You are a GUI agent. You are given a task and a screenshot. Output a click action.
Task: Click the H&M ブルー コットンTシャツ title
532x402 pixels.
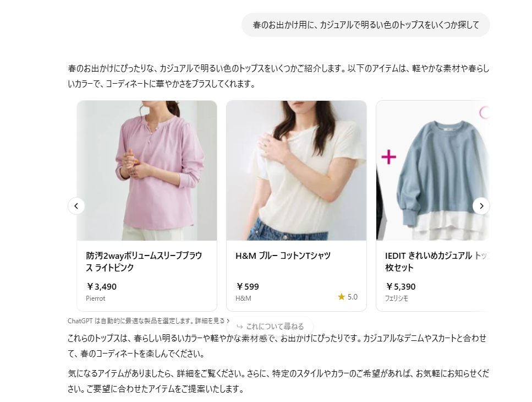(x=283, y=256)
